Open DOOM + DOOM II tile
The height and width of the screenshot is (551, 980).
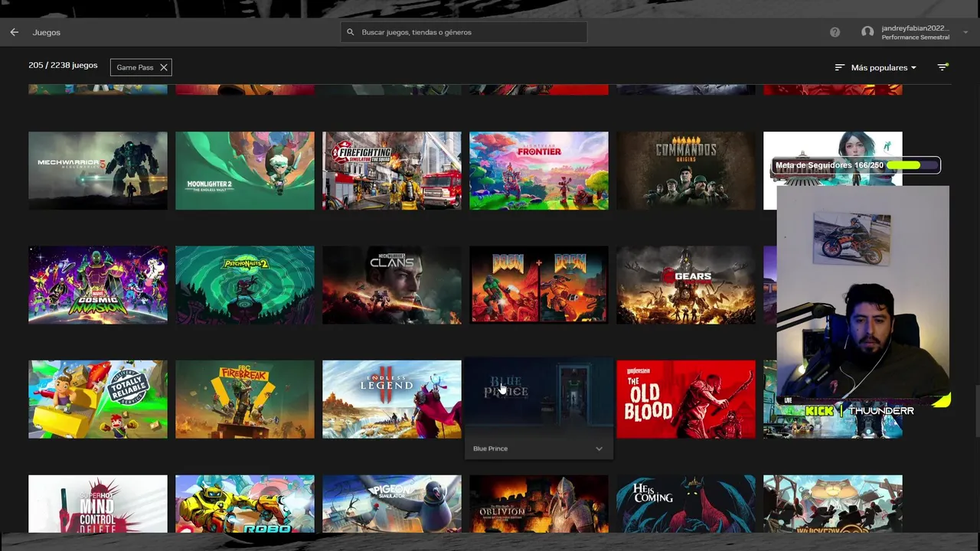pos(539,285)
